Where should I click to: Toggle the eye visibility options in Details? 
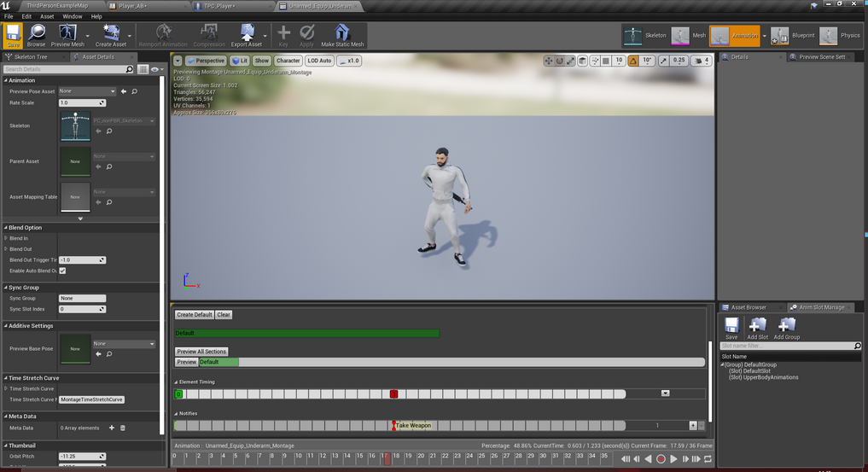point(157,69)
